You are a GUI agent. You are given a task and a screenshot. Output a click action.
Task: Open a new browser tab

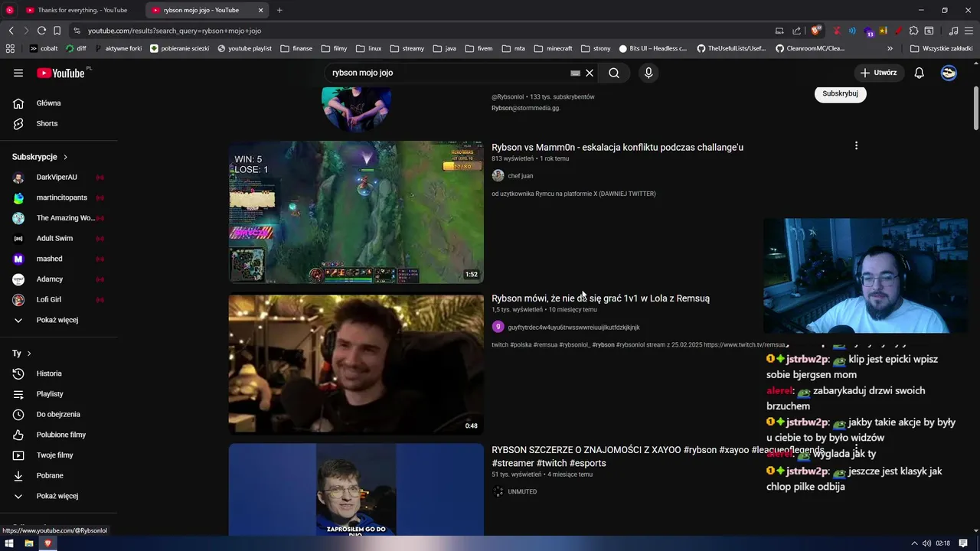(279, 10)
